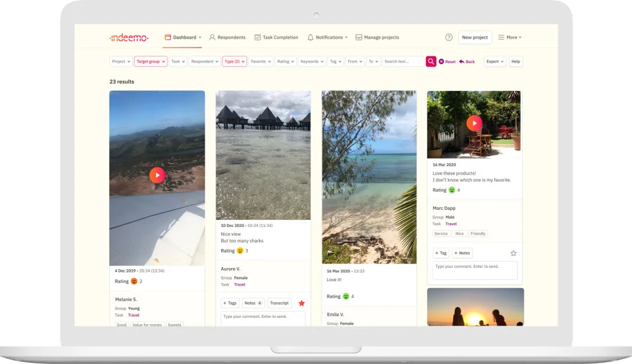Click respondent name Aurore V.
The height and width of the screenshot is (364, 632).
(x=231, y=269)
